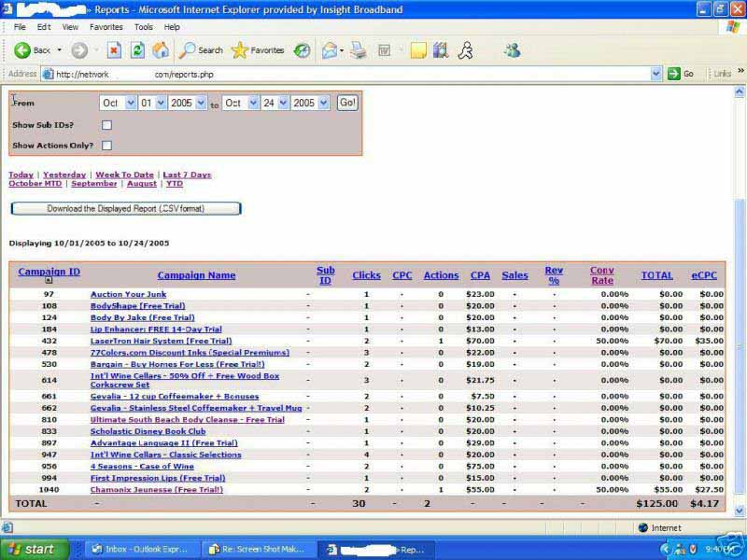Image resolution: width=747 pixels, height=560 pixels.
Task: Toggle the Show Actions Only checkbox
Action: [x=106, y=146]
